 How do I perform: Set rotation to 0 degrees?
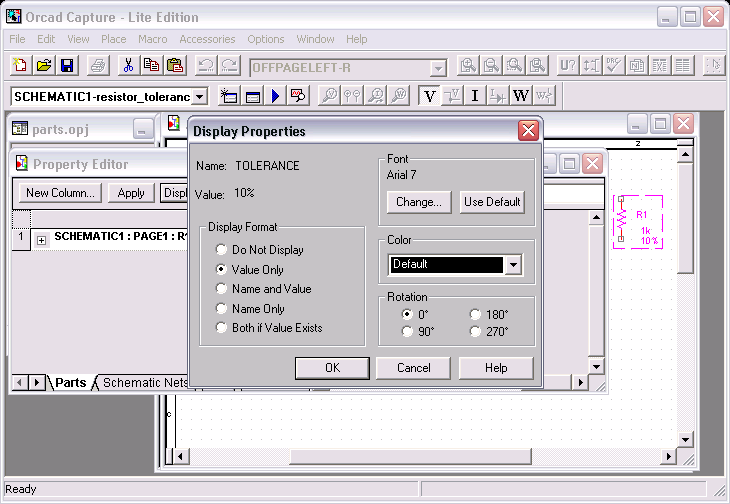point(415,315)
